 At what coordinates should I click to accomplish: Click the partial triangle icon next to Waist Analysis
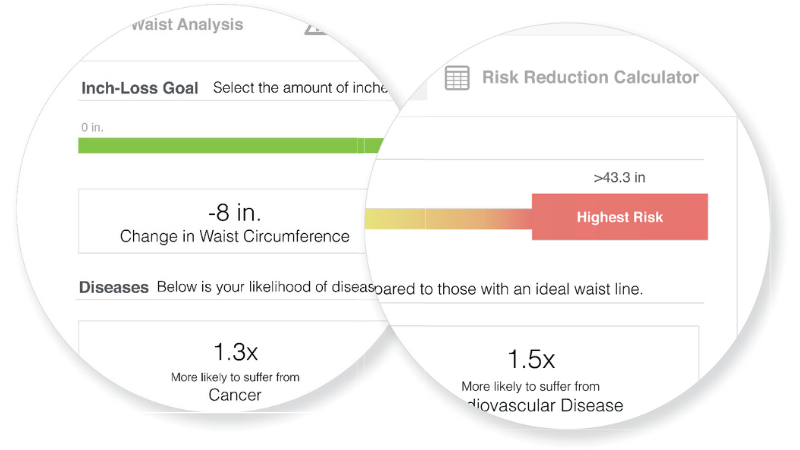click(x=316, y=29)
